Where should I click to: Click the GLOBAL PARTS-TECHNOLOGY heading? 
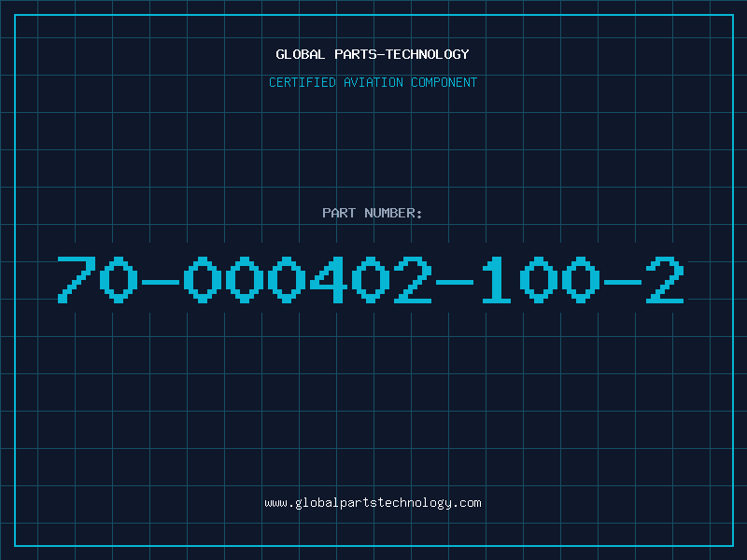(x=373, y=54)
